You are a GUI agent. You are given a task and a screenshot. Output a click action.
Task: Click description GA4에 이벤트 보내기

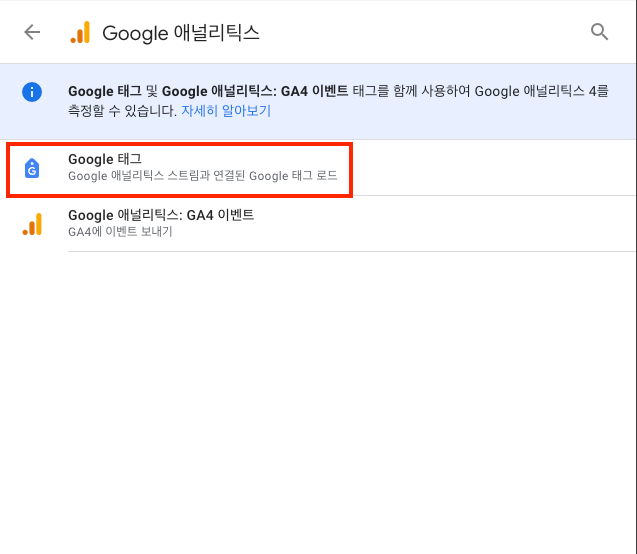120,232
